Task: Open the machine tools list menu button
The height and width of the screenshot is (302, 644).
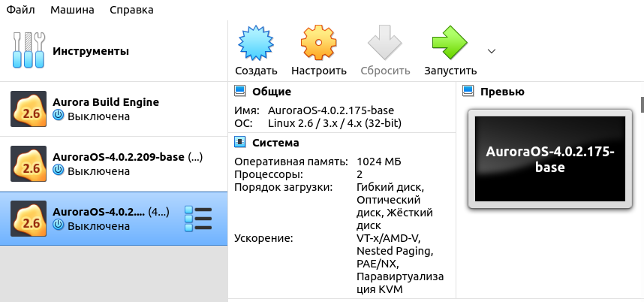Action: [x=198, y=219]
